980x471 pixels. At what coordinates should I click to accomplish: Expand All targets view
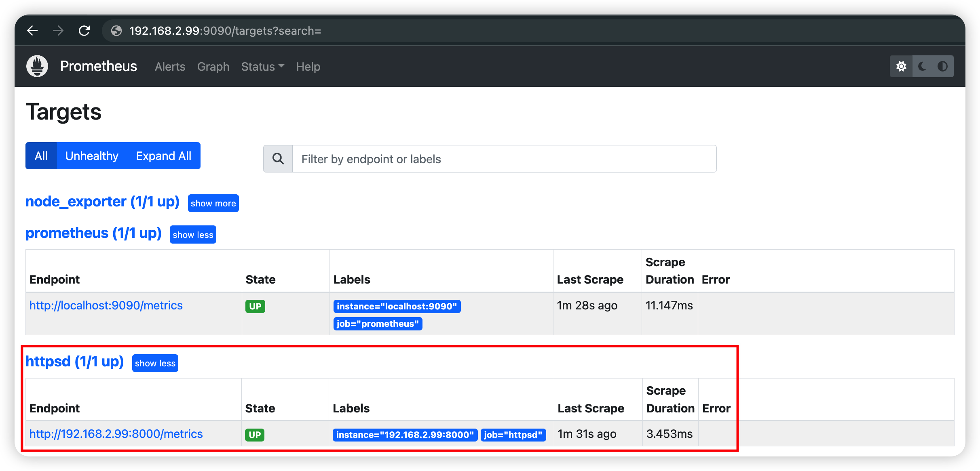coord(164,156)
